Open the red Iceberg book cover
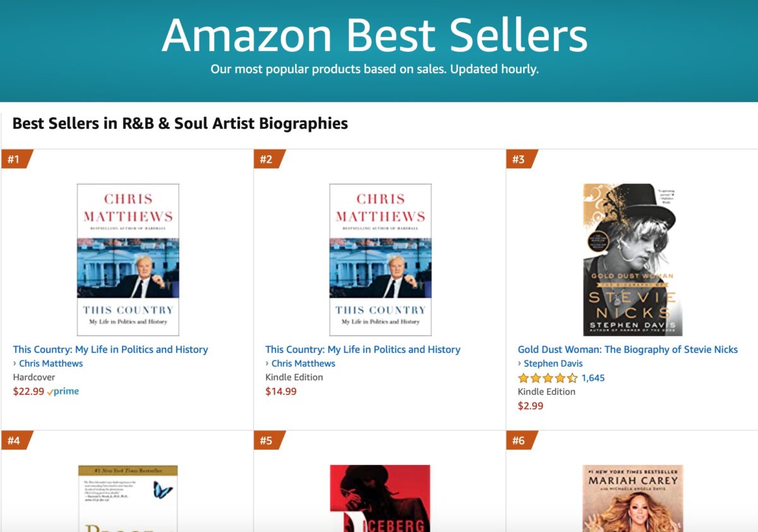Viewport: 758px width, 532px height. [x=380, y=499]
